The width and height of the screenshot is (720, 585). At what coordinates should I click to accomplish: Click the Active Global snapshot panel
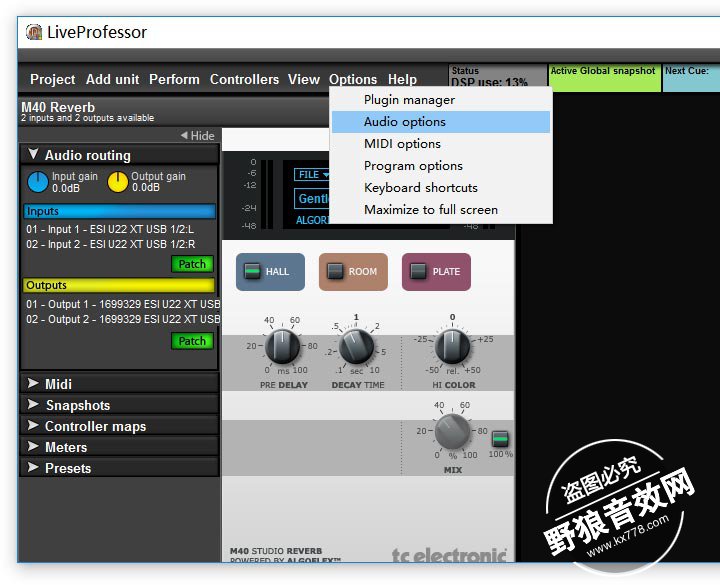pos(604,78)
